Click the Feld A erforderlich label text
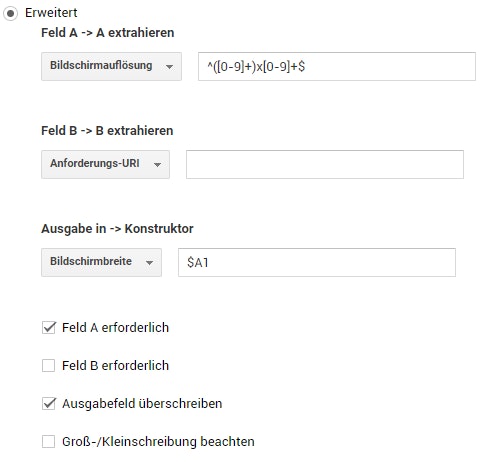489x462 pixels. tap(115, 327)
